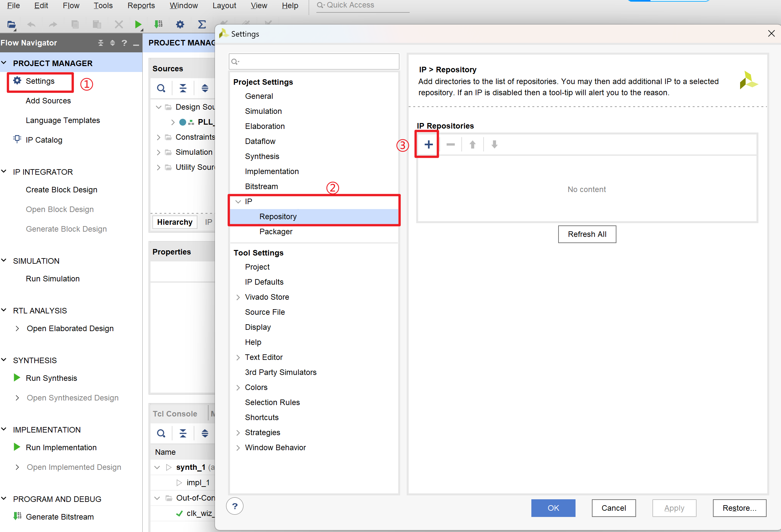Collapse the IP INTEGRATOR section
781x532 pixels.
4,171
